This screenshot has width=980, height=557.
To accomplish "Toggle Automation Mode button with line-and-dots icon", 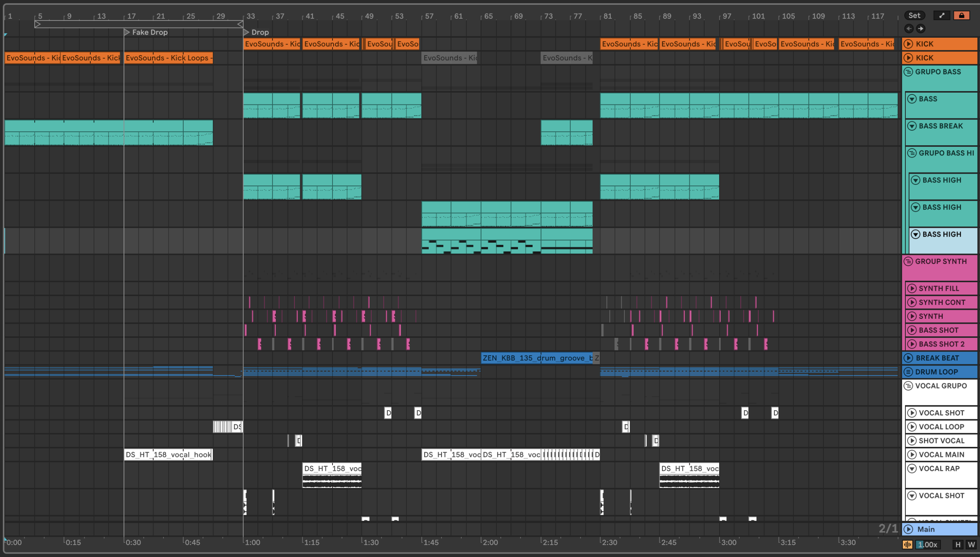I will (x=942, y=15).
